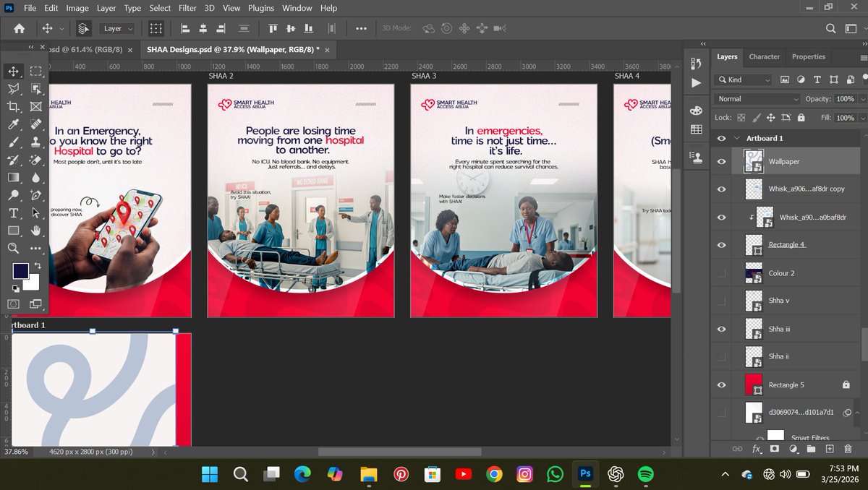The height and width of the screenshot is (490, 868).
Task: Toggle Auto-Select checkbox icon in options bar
Action: click(x=83, y=28)
